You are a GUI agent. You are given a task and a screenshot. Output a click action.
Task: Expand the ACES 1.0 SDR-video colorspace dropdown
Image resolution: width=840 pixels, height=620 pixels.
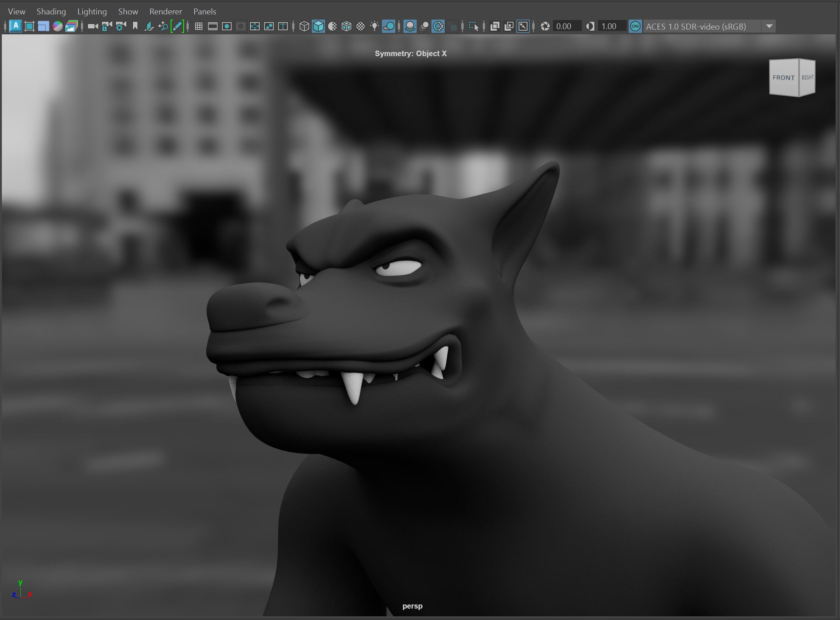770,27
